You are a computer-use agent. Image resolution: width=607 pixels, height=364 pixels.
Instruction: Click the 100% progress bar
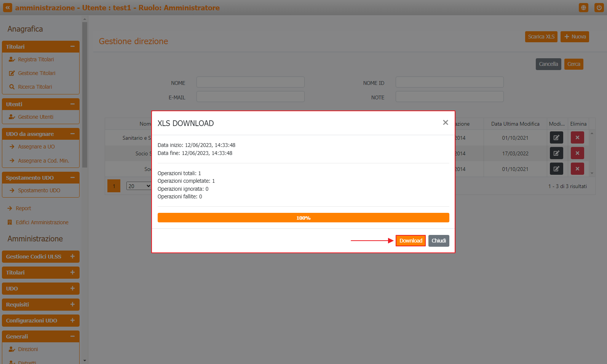click(x=303, y=218)
